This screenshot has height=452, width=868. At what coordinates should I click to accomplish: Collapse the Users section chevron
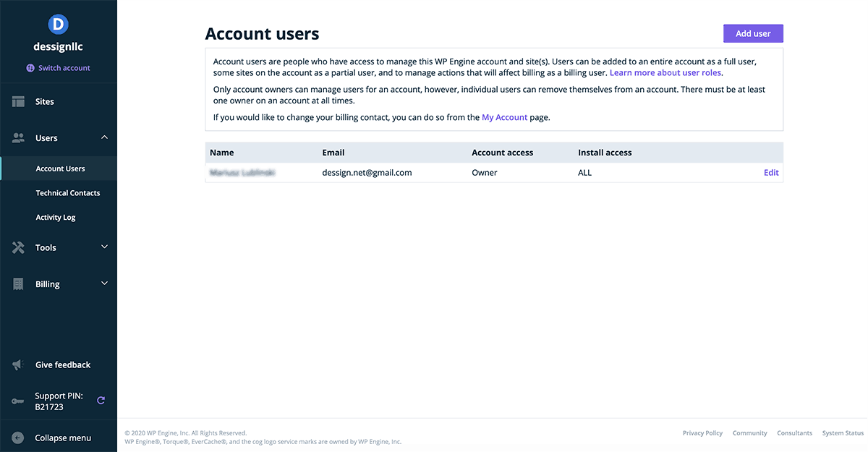(x=104, y=137)
